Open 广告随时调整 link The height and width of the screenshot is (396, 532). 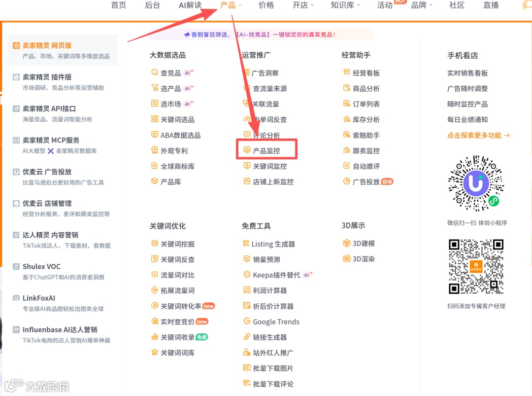tap(467, 88)
